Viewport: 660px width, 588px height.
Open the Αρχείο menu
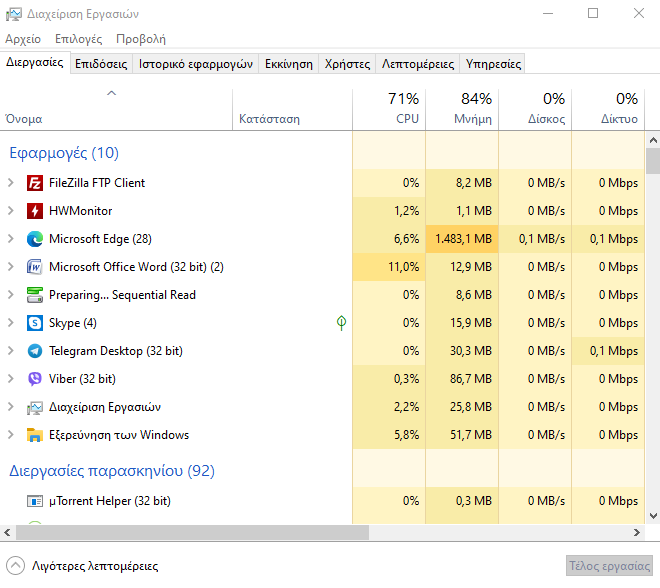coord(23,39)
